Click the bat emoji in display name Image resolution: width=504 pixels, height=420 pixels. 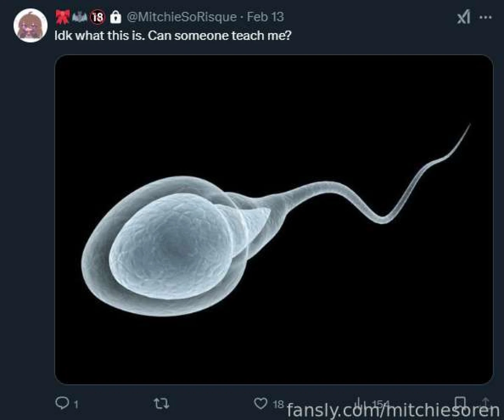80,17
